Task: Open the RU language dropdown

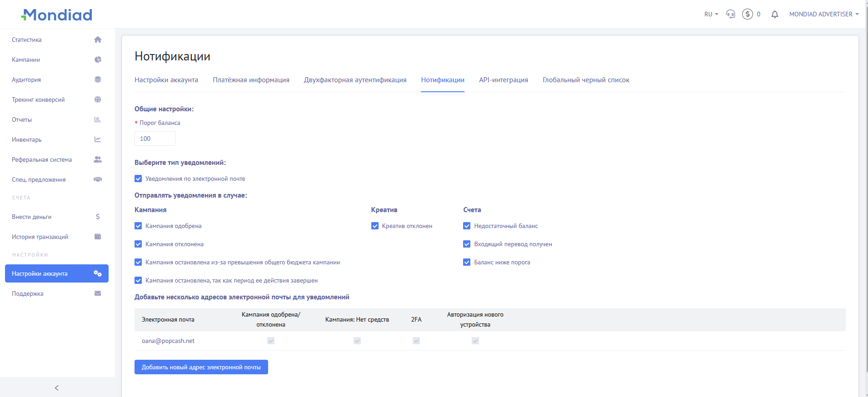Action: pos(711,14)
